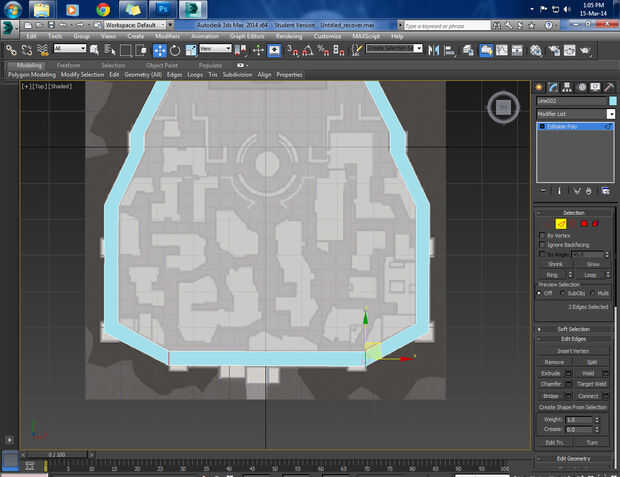Click the ViewCube in the viewport

pos(503,107)
